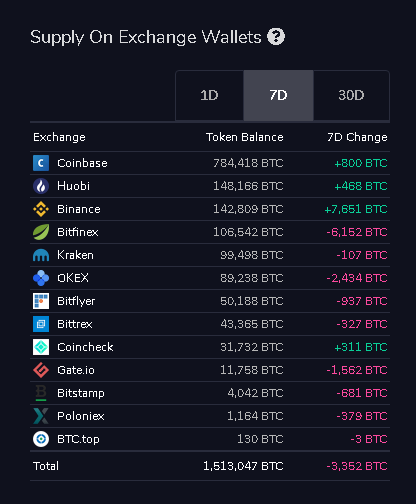Click the Coinbase logo icon
Image resolution: width=416 pixels, height=504 pixels.
pyautogui.click(x=41, y=163)
